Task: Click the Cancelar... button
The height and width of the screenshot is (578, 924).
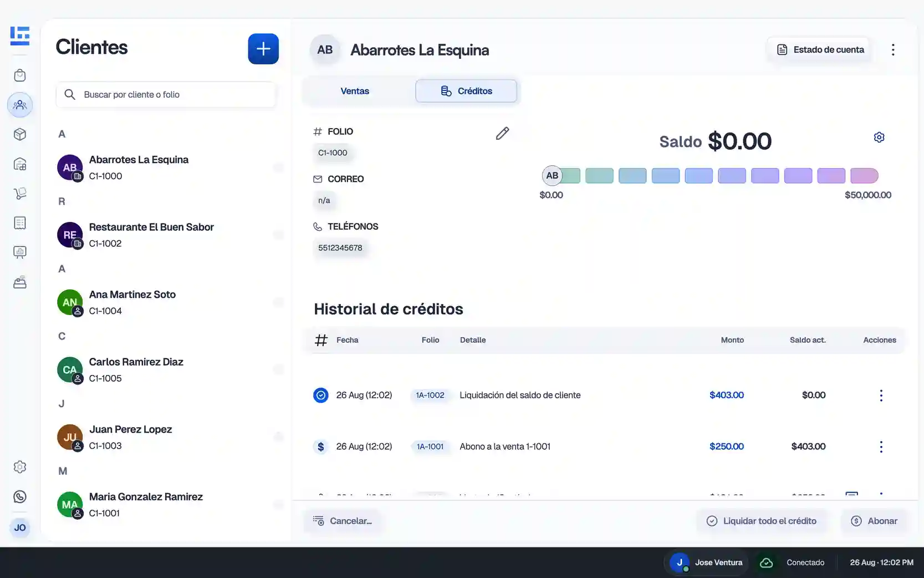Action: pos(343,521)
